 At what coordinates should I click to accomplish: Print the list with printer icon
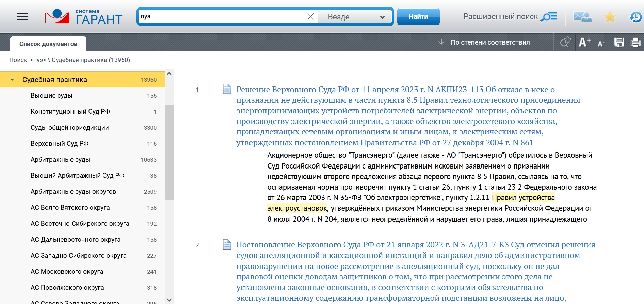click(635, 42)
